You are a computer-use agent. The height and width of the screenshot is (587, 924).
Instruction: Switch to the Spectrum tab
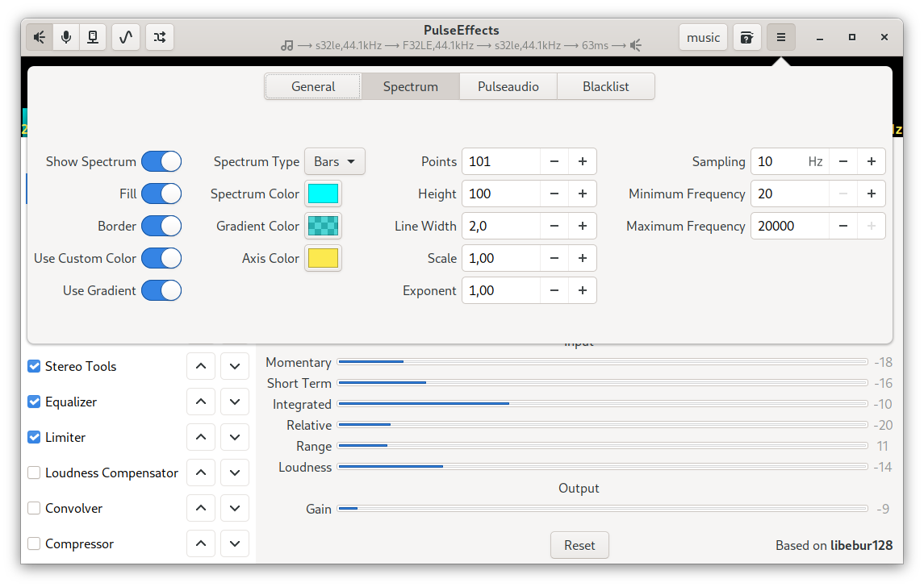coord(411,86)
